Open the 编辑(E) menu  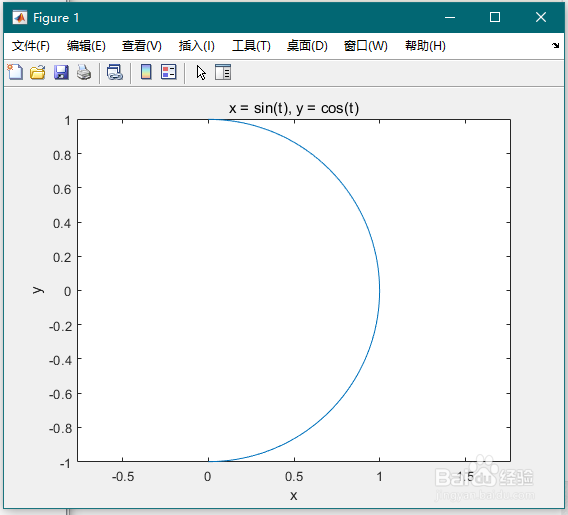click(x=86, y=46)
